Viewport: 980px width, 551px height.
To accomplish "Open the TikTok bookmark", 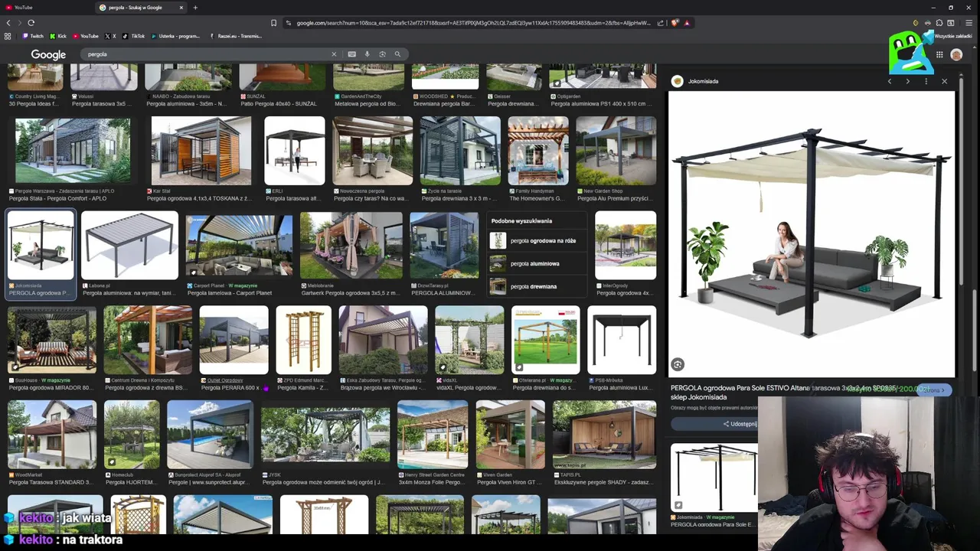I will pyautogui.click(x=133, y=36).
